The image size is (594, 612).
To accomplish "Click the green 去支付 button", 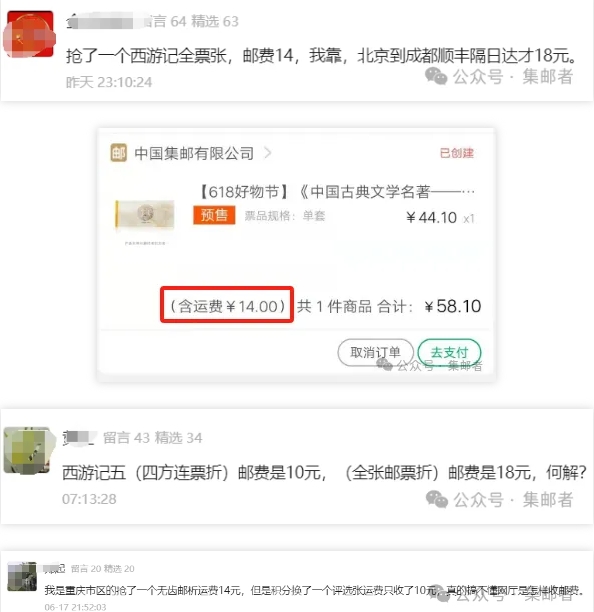I will point(449,352).
